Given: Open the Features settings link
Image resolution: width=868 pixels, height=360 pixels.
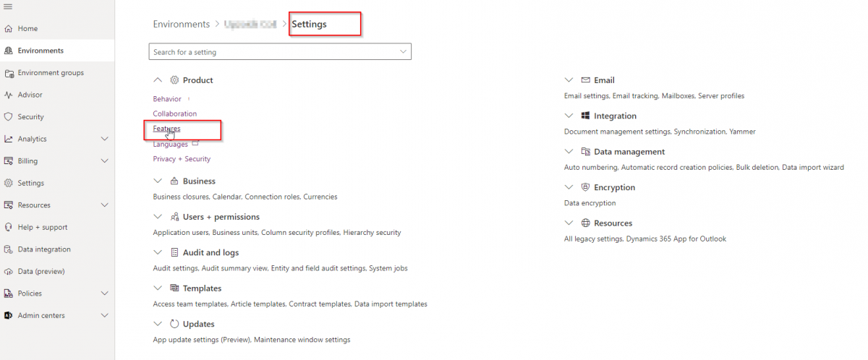Looking at the screenshot, I should [x=166, y=129].
